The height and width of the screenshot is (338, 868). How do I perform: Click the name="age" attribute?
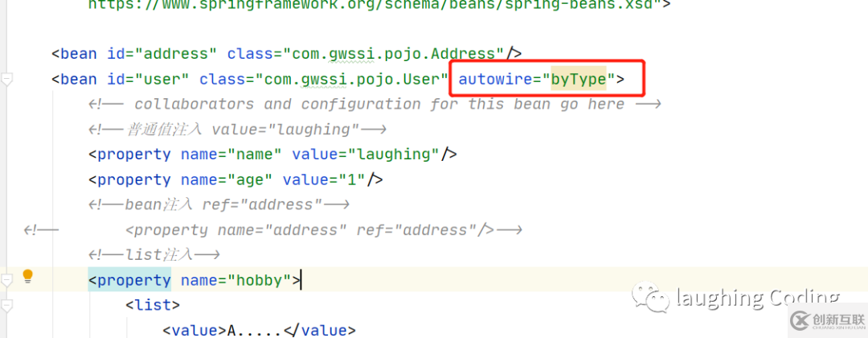(227, 179)
